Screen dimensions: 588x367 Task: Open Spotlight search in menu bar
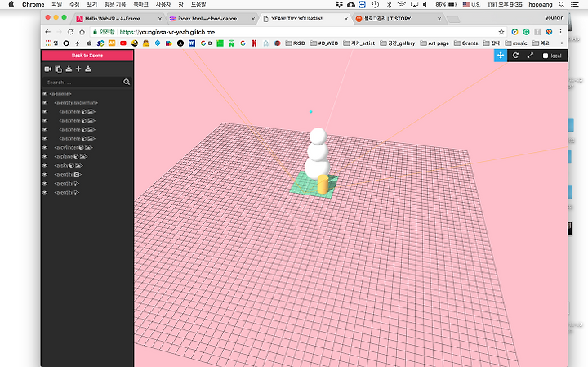tap(561, 5)
